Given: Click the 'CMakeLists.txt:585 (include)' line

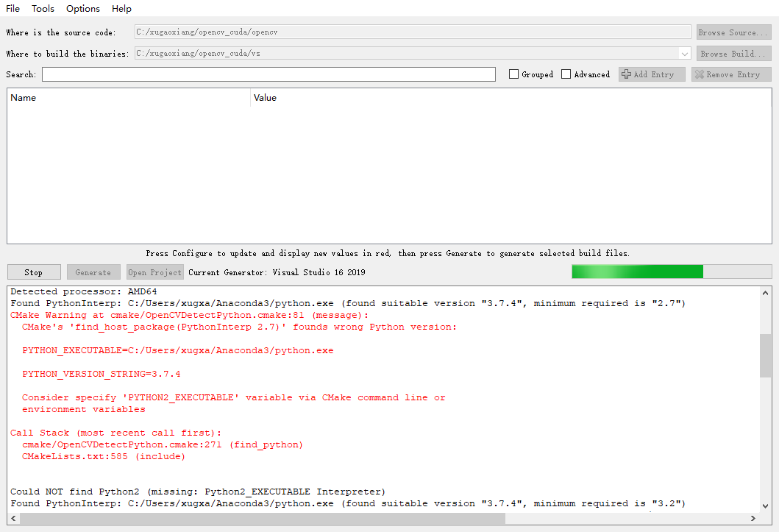Looking at the screenshot, I should pyautogui.click(x=103, y=456).
